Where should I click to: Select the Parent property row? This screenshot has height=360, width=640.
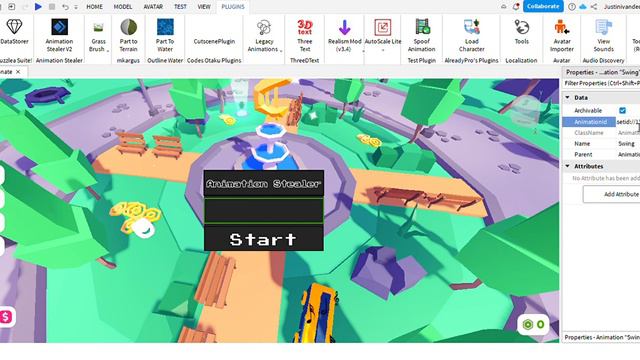[x=601, y=154]
